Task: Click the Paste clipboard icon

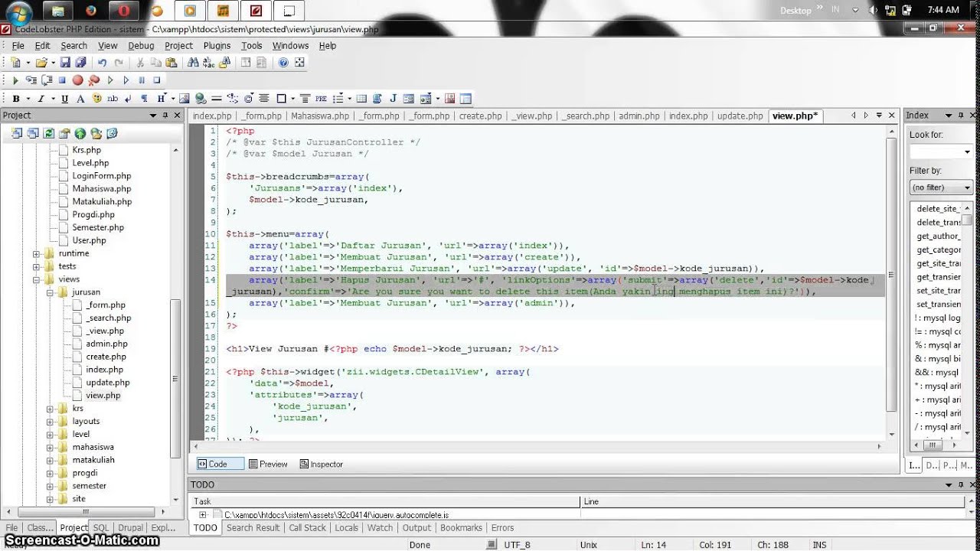Action: pos(171,63)
